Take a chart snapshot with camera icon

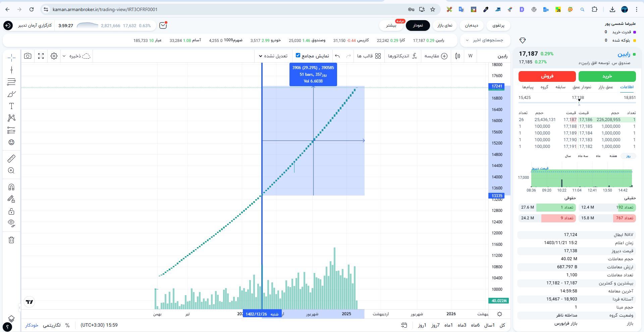pos(28,56)
